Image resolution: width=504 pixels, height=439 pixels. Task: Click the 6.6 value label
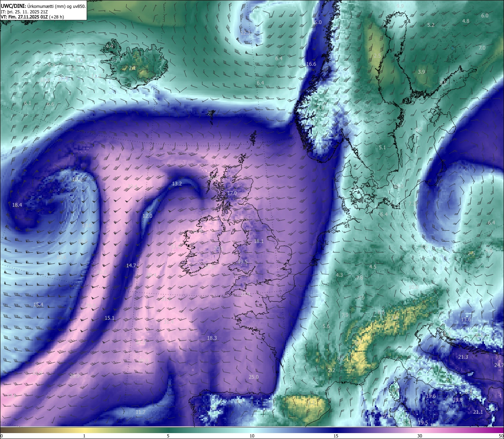[x=50, y=104]
